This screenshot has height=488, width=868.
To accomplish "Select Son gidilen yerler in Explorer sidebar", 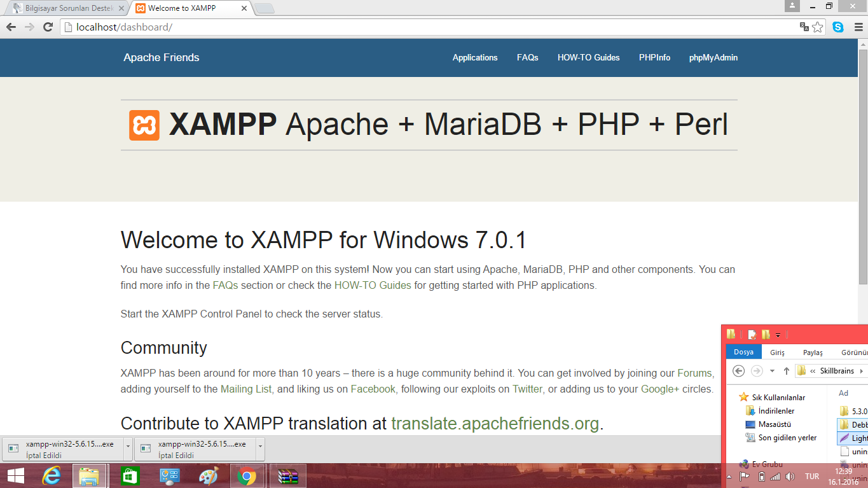I will (x=780, y=438).
